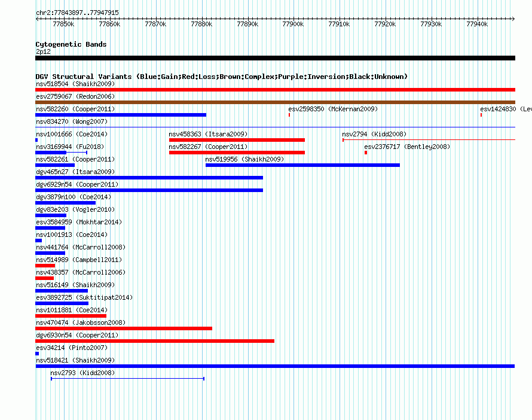Click nsv3169944 (Fu2018) label
The height and width of the screenshot is (420, 532).
(x=70, y=147)
